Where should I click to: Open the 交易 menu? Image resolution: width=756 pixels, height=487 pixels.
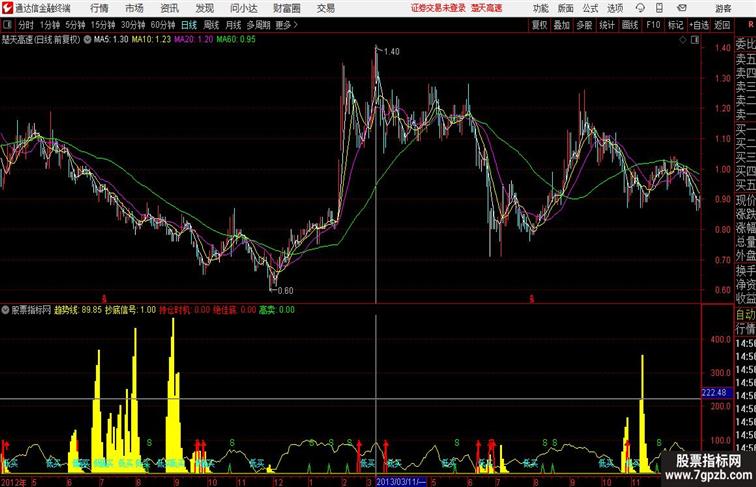pyautogui.click(x=325, y=8)
